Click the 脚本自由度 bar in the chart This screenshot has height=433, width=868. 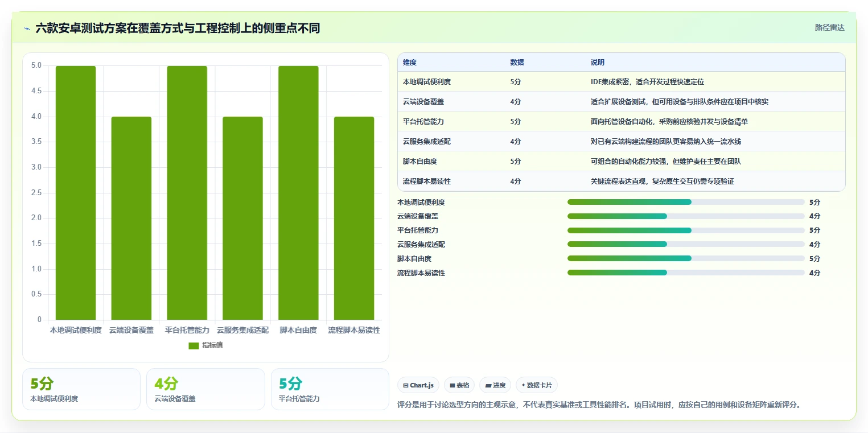coord(298,193)
